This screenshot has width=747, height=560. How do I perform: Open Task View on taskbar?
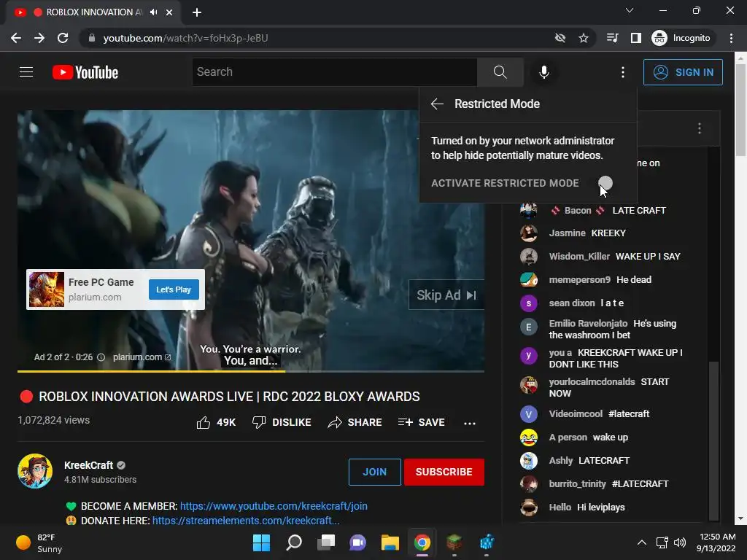(326, 542)
